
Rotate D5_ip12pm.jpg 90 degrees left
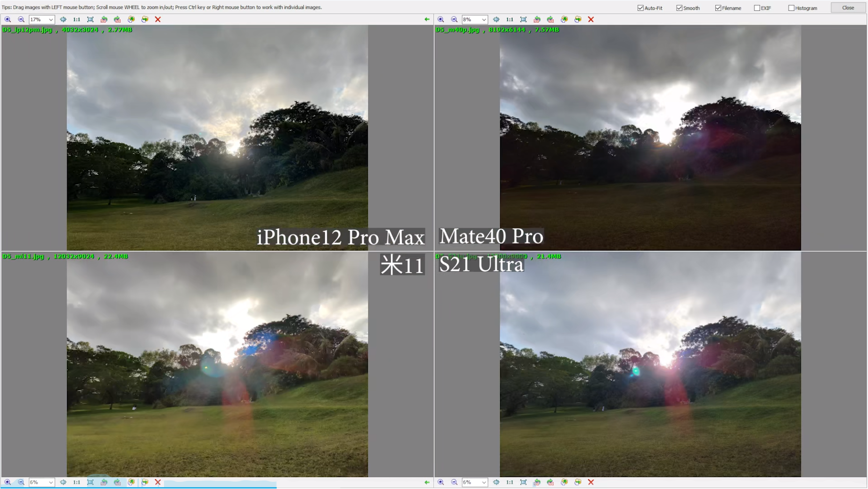pos(104,19)
